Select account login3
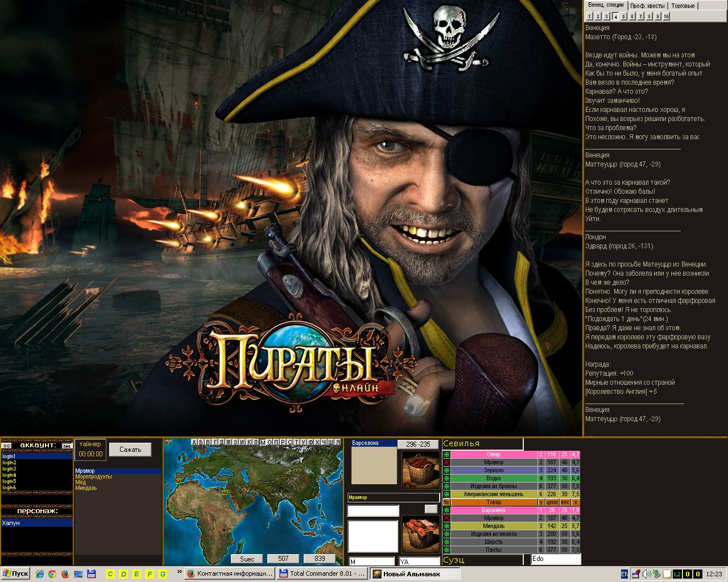This screenshot has width=728, height=582. click(36, 469)
